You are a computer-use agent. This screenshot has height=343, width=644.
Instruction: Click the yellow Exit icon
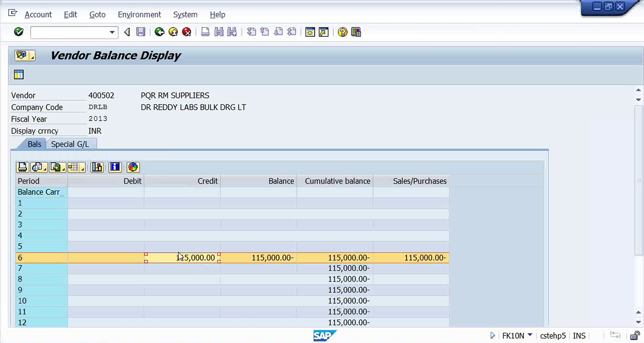coord(173,32)
